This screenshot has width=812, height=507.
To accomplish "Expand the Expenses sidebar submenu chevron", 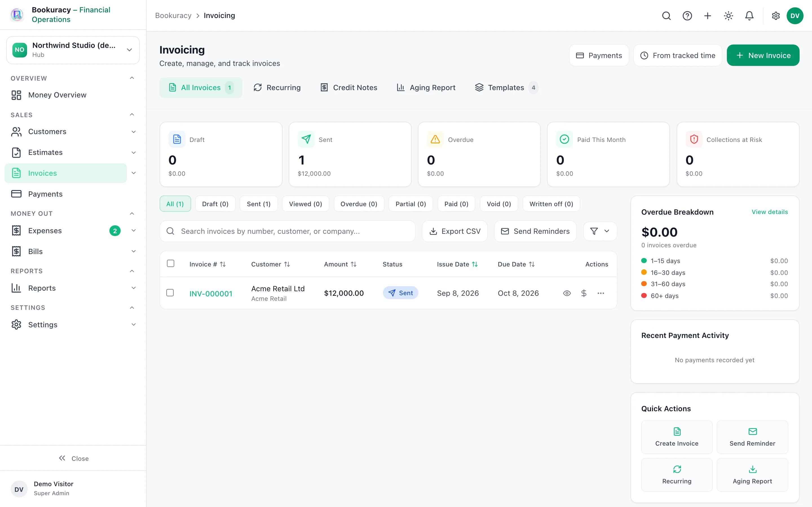I will 134,231.
